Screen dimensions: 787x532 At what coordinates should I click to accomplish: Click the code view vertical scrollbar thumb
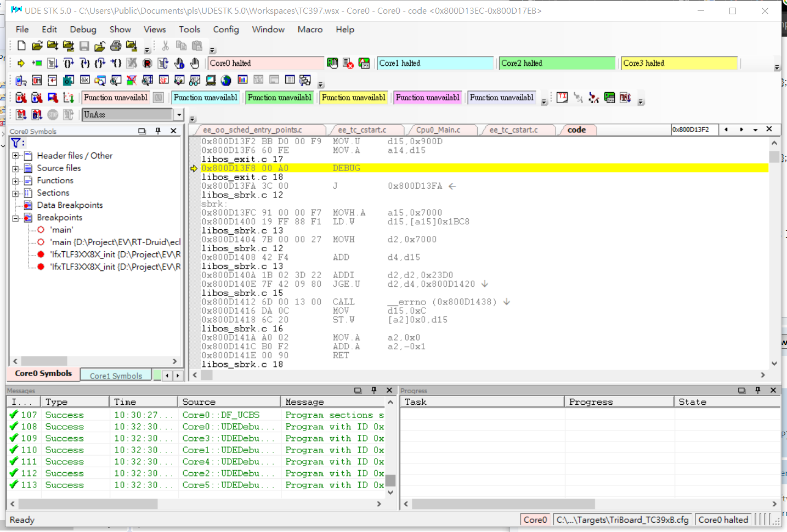tap(774, 157)
